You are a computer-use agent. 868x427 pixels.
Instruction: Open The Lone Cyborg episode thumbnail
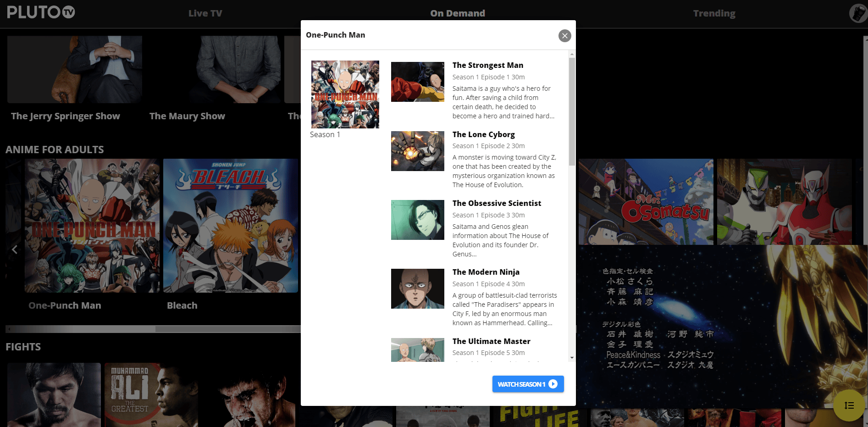pyautogui.click(x=417, y=151)
